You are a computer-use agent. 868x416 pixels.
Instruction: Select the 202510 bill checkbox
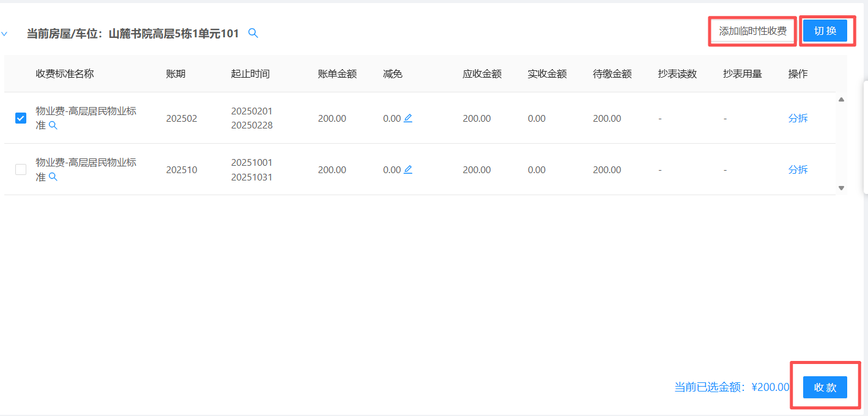(x=21, y=169)
